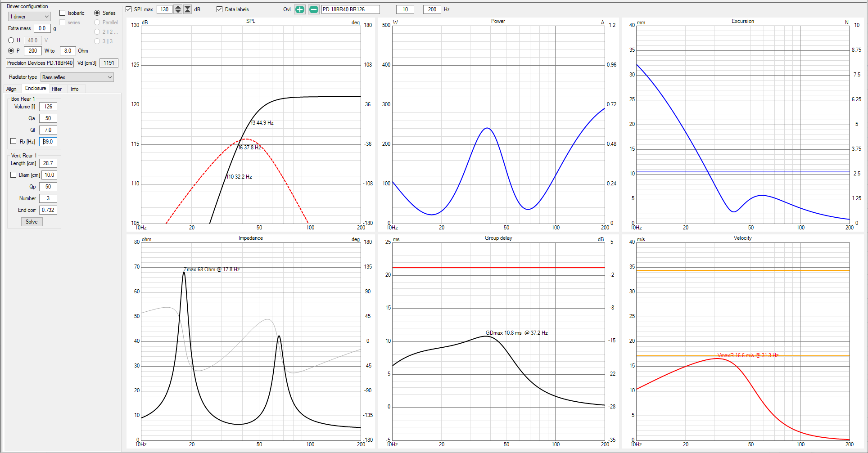
Task: Click the vent Number input field
Action: click(x=48, y=198)
